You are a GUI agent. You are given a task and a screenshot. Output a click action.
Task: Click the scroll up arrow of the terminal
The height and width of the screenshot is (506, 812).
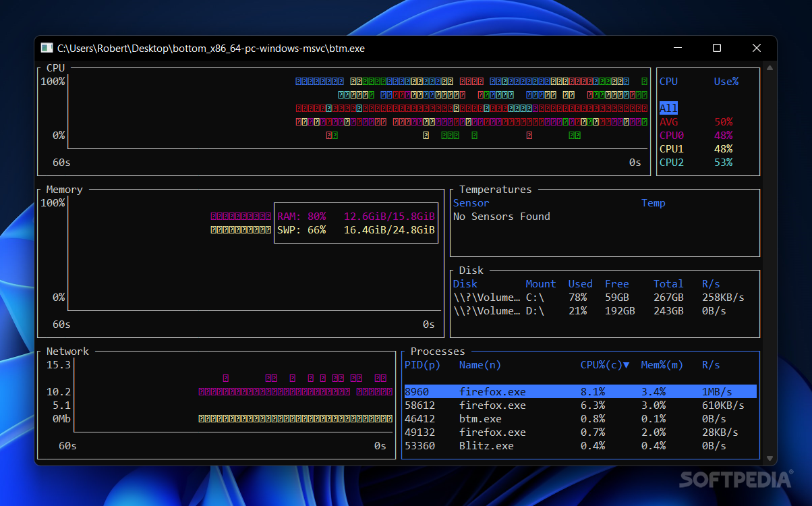point(770,67)
